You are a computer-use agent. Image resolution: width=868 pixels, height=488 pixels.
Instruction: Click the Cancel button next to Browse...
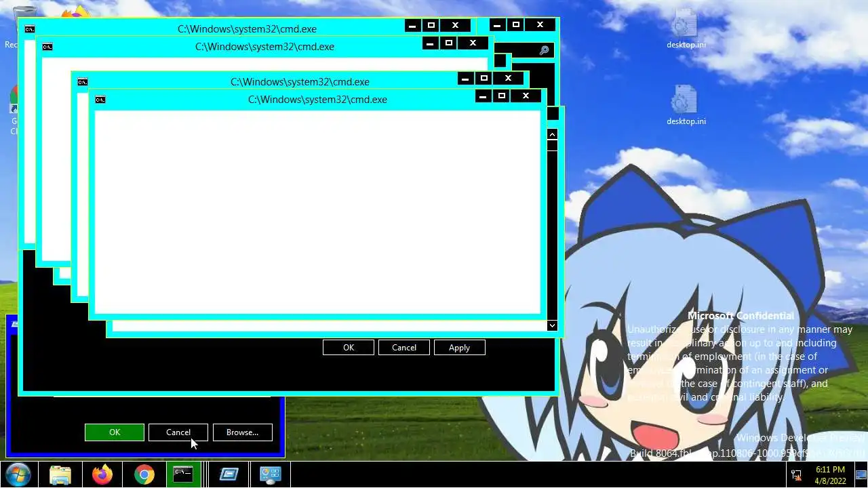click(178, 432)
